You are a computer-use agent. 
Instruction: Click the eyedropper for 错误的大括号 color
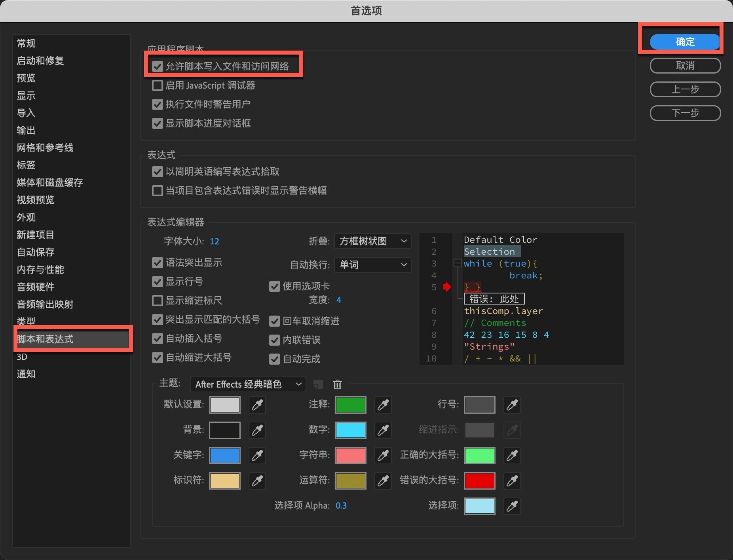512,481
